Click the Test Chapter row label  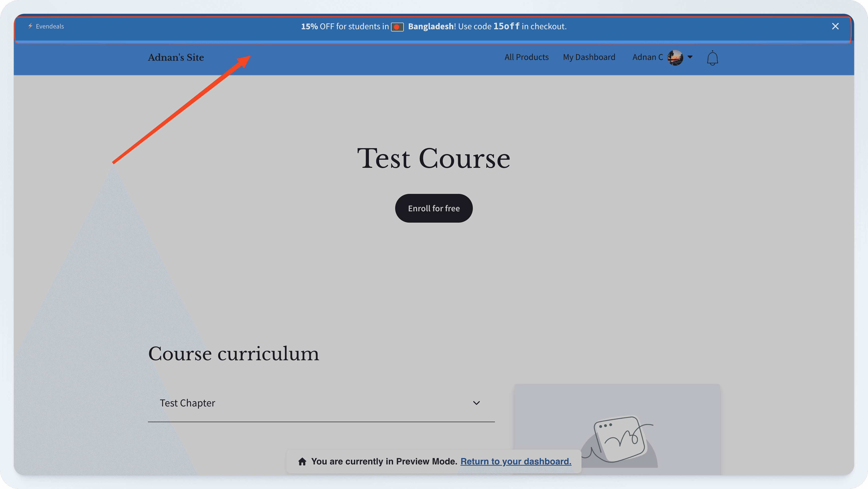click(188, 403)
